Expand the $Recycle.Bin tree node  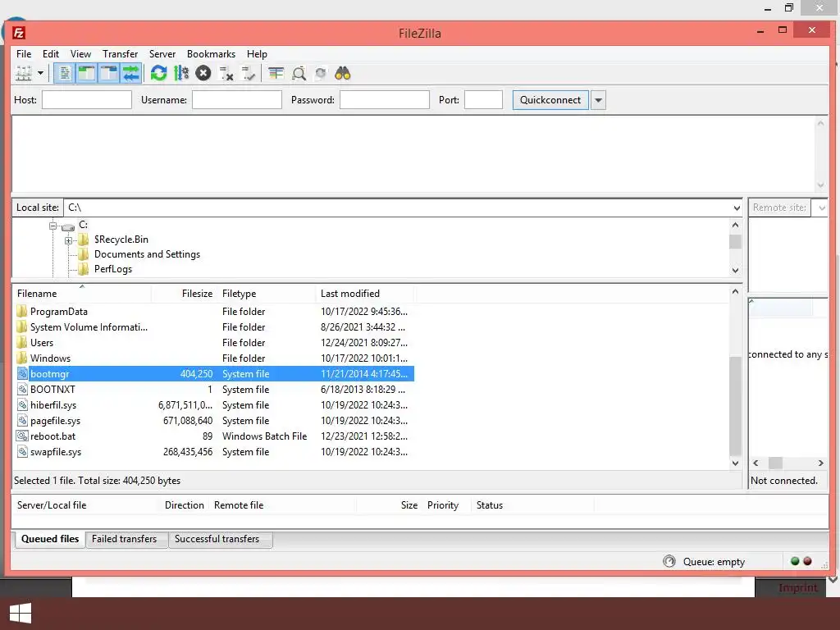click(68, 240)
